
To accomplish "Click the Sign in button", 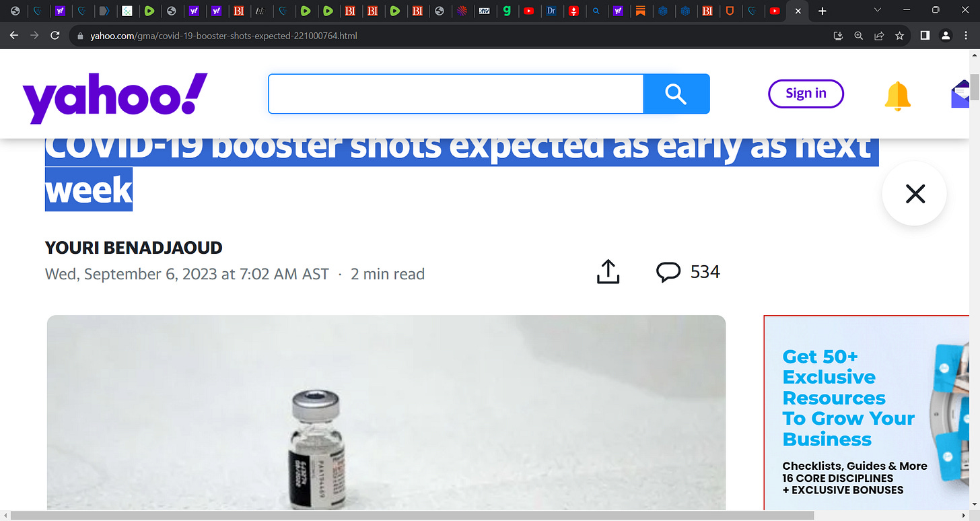I will click(x=806, y=94).
